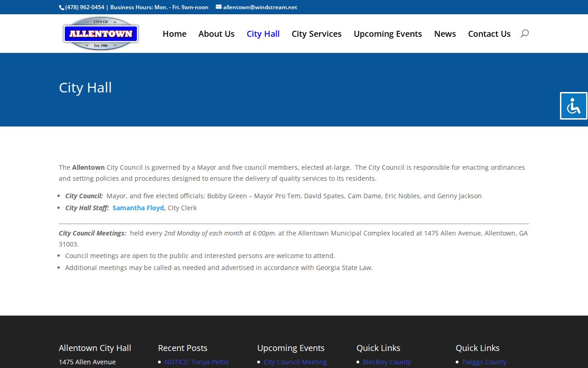Open the City Services menu

[x=317, y=34]
